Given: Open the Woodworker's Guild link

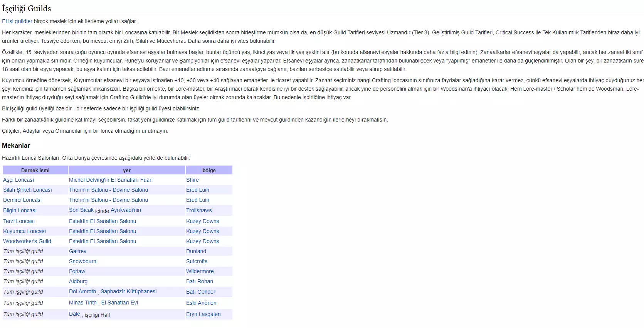Looking at the screenshot, I should coord(27,241).
